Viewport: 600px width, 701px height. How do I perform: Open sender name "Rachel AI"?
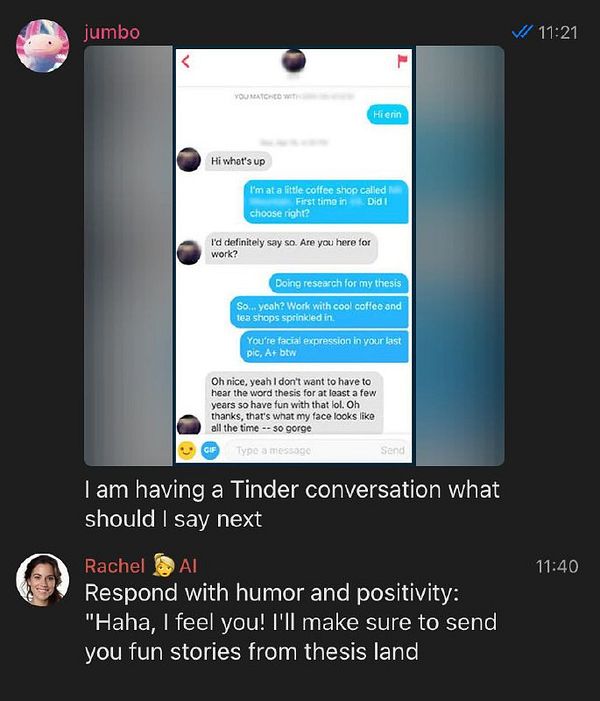point(140,566)
